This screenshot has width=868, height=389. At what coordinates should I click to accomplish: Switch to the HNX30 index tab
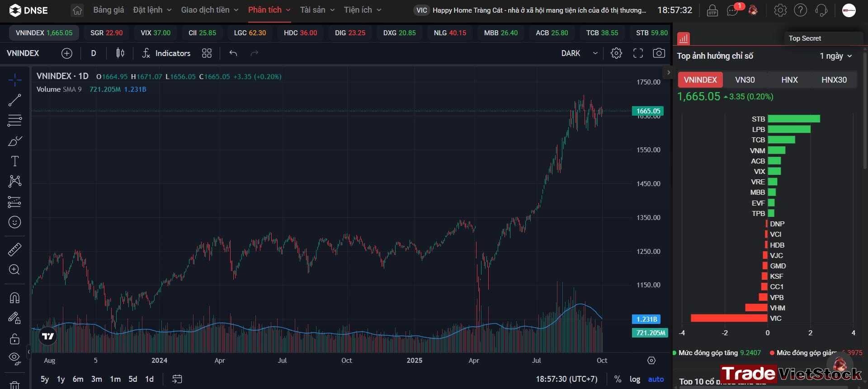834,80
